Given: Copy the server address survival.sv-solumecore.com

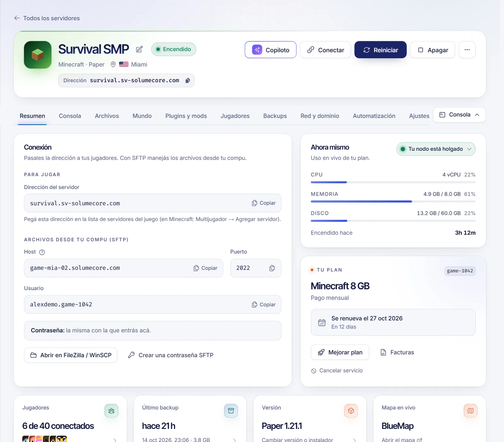Looking at the screenshot, I should (x=264, y=203).
